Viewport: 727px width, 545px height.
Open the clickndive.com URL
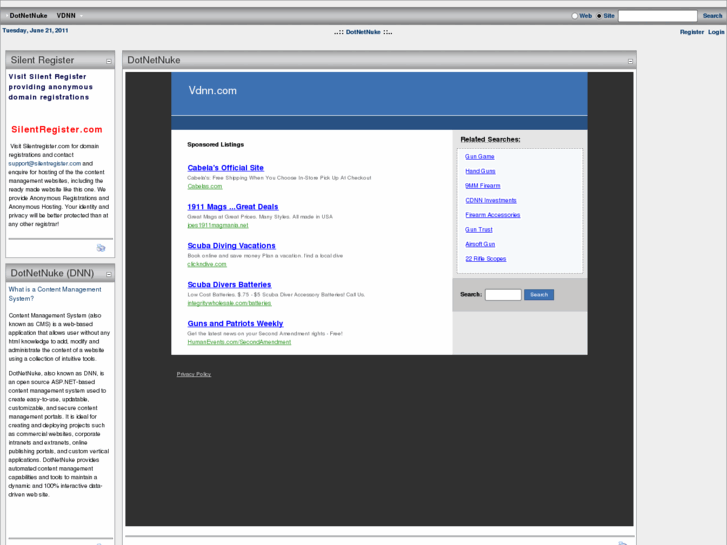pos(207,264)
